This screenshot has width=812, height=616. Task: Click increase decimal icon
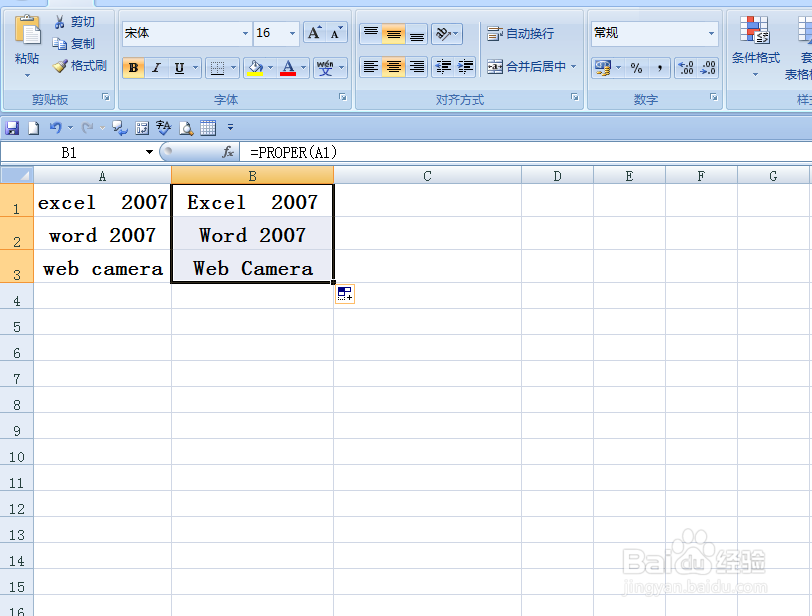tap(686, 68)
